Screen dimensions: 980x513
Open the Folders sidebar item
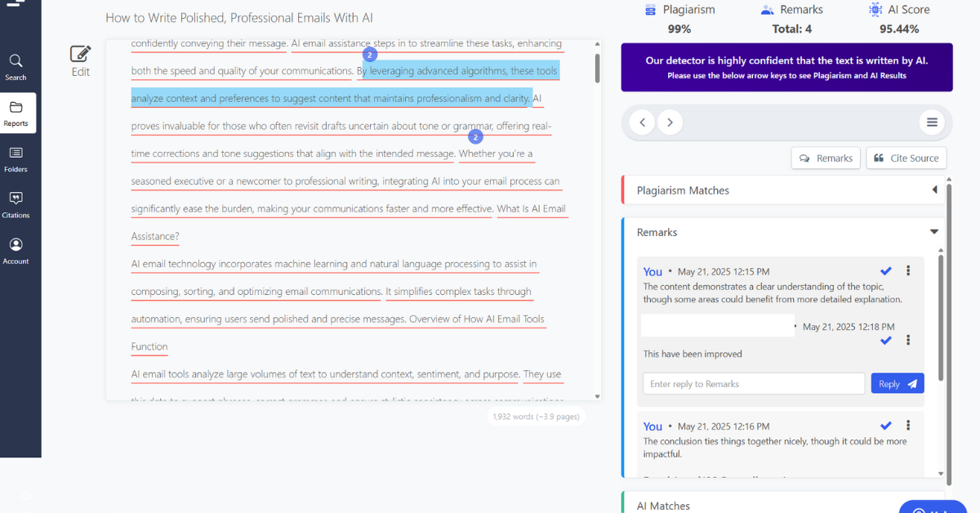16,159
